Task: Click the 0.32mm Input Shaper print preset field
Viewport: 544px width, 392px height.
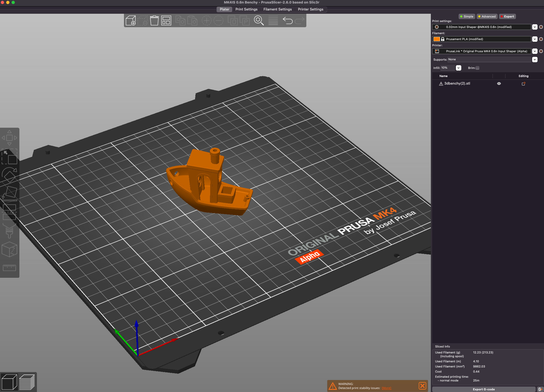Action: coord(482,27)
